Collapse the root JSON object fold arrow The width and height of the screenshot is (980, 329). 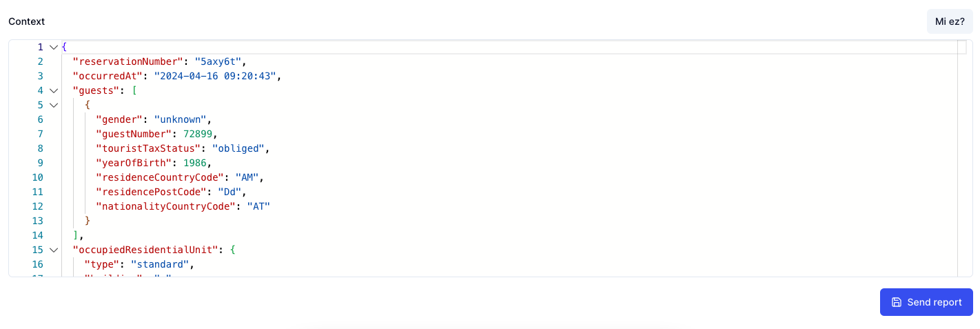pos(53,47)
